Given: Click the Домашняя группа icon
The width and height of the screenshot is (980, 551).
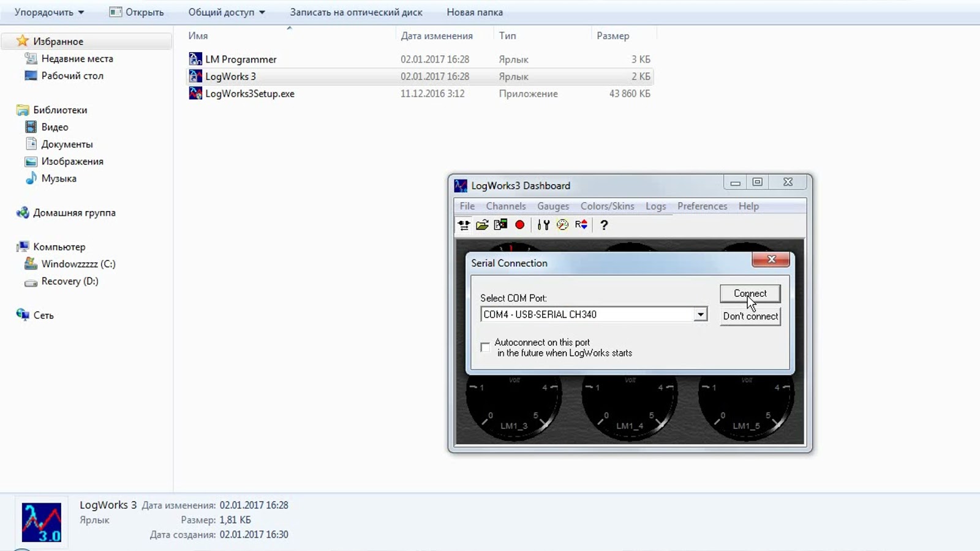Looking at the screenshot, I should click(23, 212).
